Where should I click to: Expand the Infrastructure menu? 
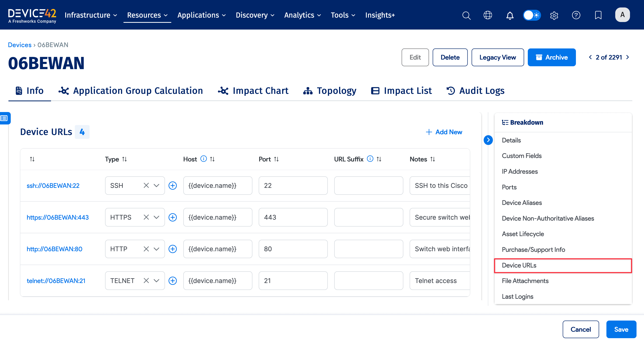pyautogui.click(x=91, y=15)
